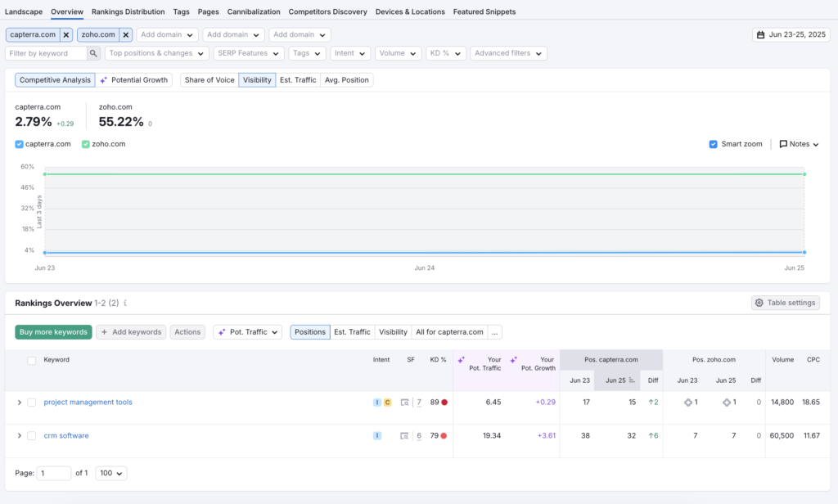Switch to the Rankings Distribution tab
The image size is (838, 504).
pos(128,11)
